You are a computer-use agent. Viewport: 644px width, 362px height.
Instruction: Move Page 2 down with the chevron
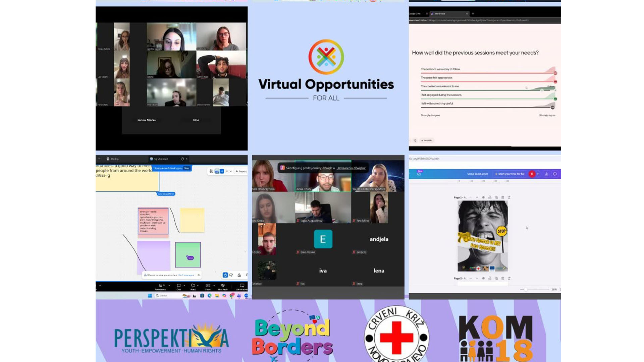point(477,278)
